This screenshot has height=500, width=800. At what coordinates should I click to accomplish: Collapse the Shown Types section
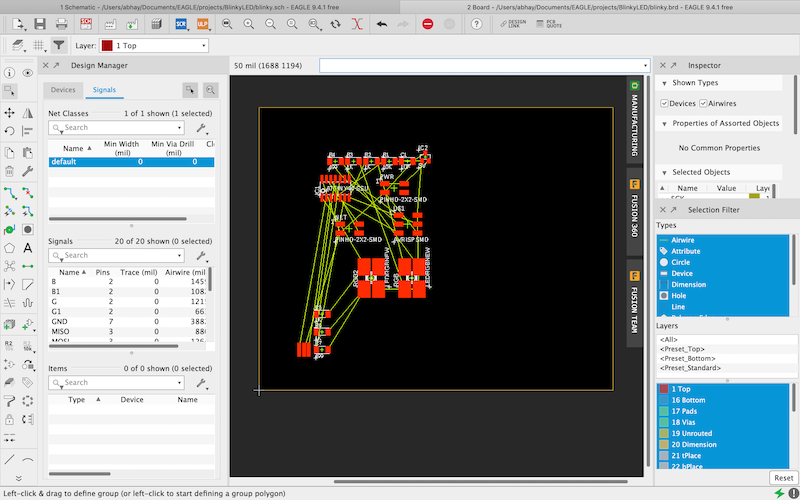pyautogui.click(x=666, y=84)
